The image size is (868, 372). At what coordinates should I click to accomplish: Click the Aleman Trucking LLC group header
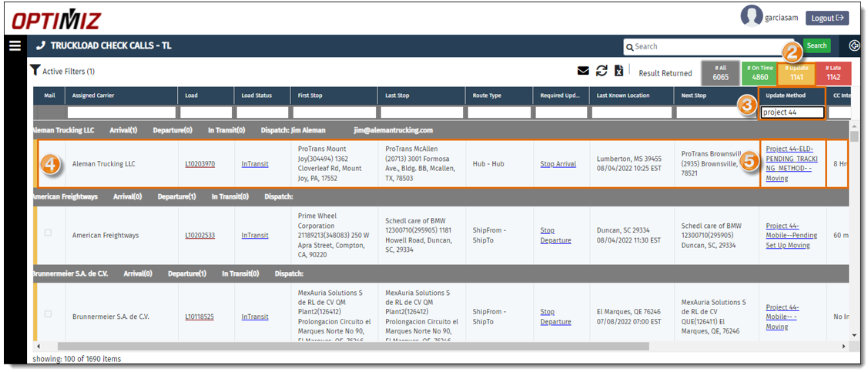pyautogui.click(x=441, y=131)
